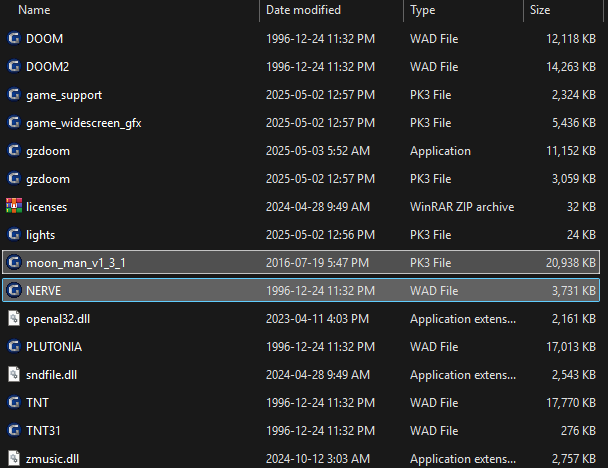Click the TNT31 WAD file icon
Image resolution: width=608 pixels, height=468 pixels.
14,430
